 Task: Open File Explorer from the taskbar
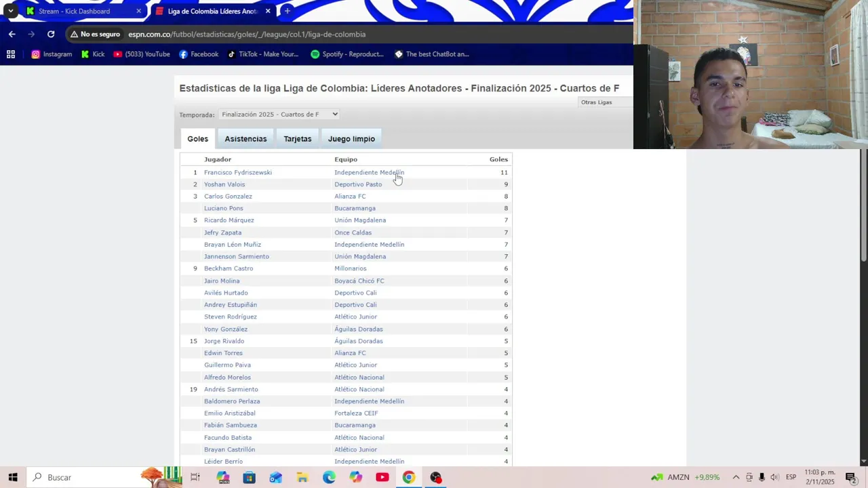tap(302, 477)
